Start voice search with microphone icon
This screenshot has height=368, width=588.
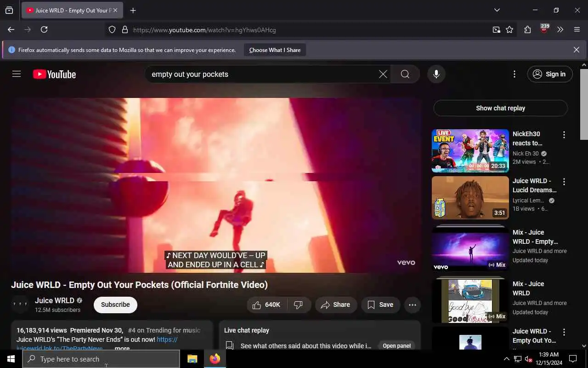(436, 74)
